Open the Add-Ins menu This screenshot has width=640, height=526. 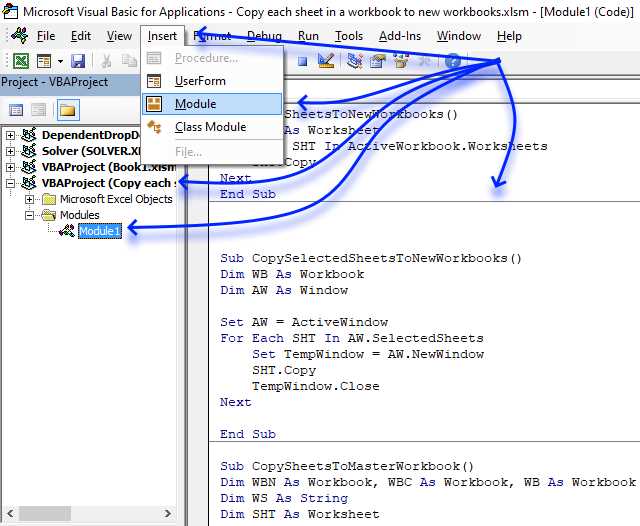pyautogui.click(x=400, y=36)
